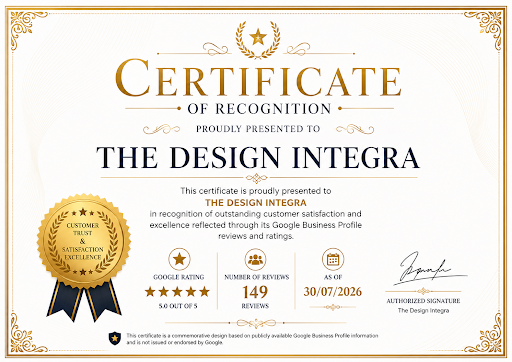Click the AS OF label
The image size is (512, 362).
coord(333,277)
